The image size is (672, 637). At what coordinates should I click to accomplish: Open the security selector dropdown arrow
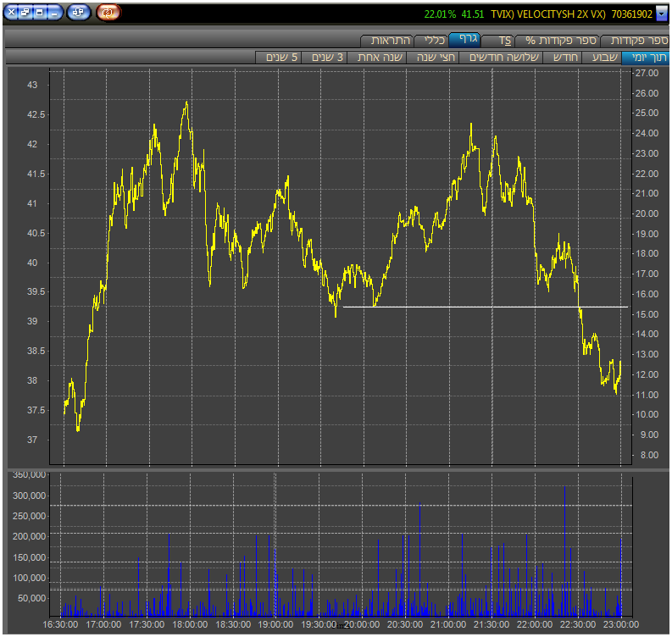coord(662,14)
